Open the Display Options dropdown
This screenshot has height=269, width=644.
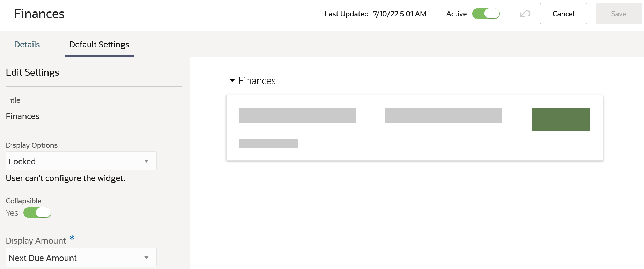point(81,161)
